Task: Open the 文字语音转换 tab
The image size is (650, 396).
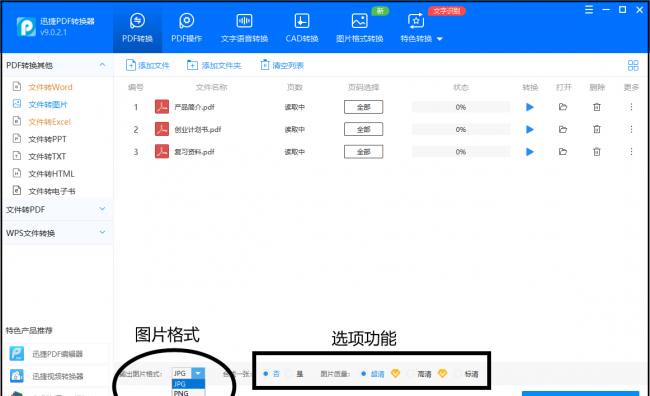Action: 244,29
